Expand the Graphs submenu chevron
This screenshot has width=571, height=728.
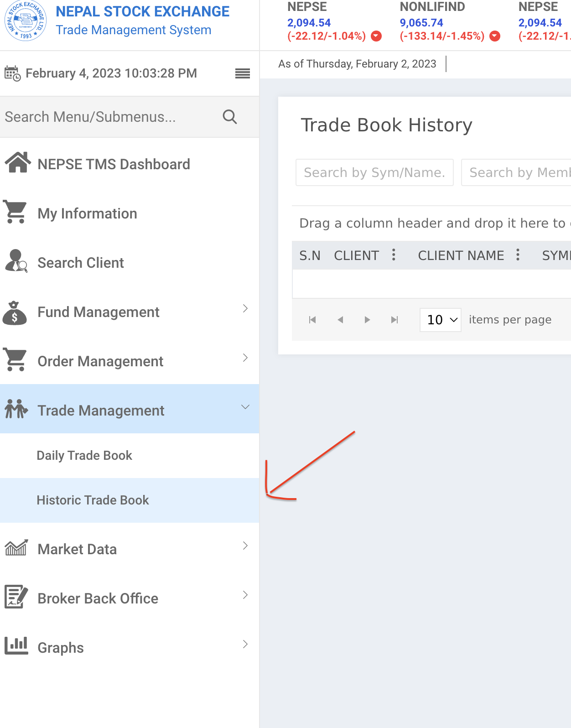point(245,644)
